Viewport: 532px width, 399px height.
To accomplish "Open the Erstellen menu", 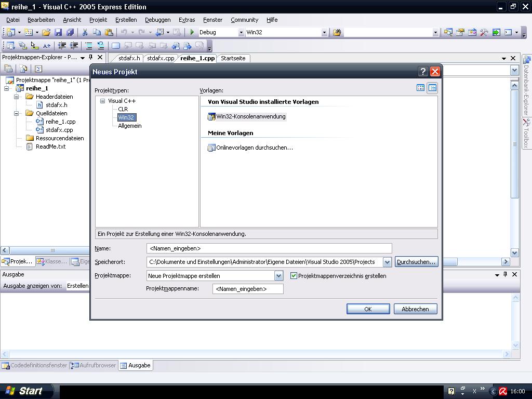I will (x=126, y=20).
